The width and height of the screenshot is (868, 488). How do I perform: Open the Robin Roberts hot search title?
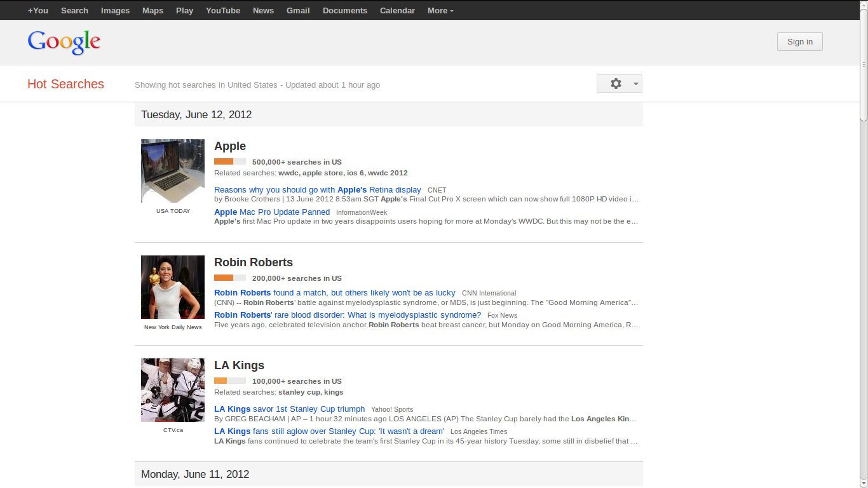pos(254,262)
